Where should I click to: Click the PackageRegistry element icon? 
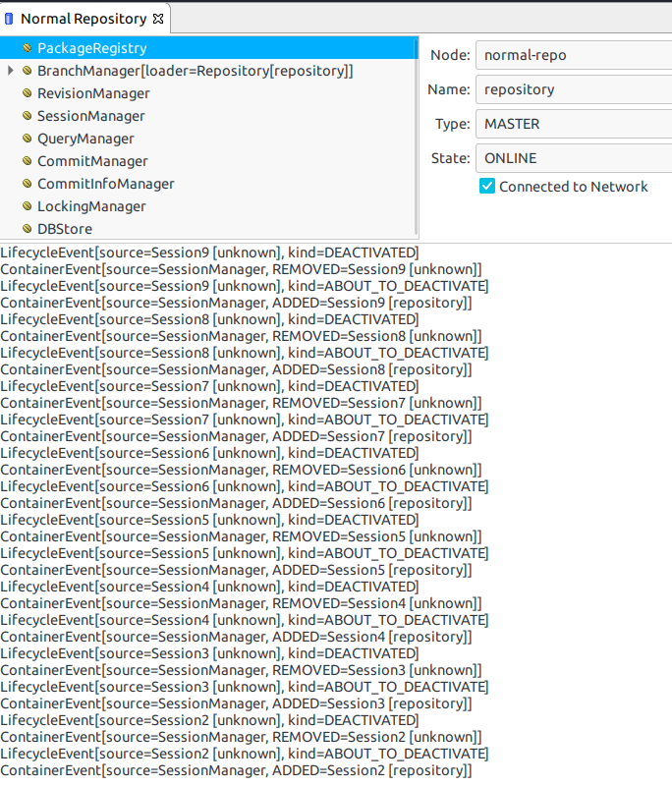28,48
